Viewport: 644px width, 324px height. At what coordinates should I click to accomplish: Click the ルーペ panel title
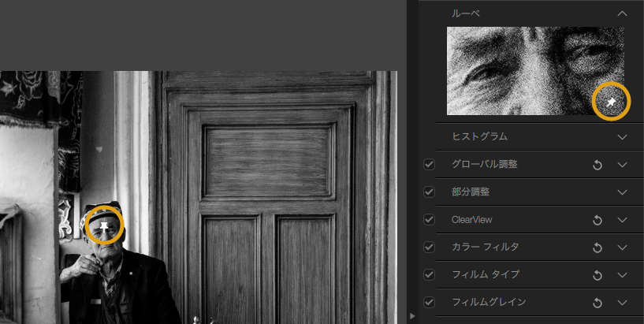466,13
